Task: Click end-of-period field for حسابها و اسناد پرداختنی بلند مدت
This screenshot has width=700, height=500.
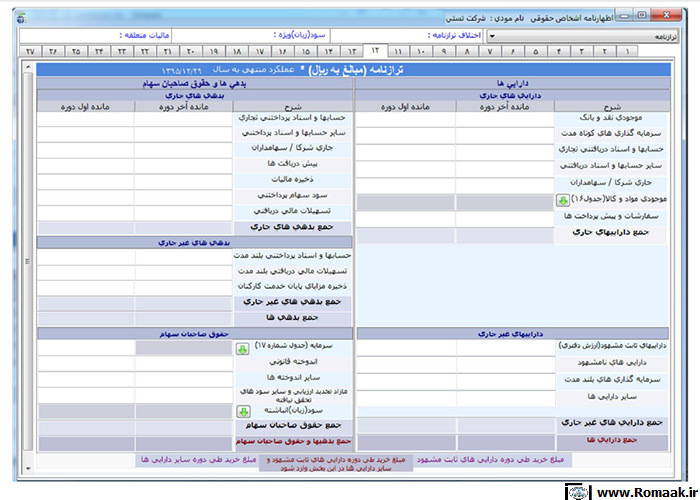Action: click(x=183, y=257)
